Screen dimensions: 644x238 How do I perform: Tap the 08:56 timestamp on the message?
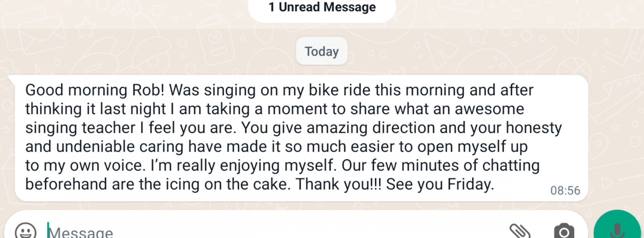[565, 191]
